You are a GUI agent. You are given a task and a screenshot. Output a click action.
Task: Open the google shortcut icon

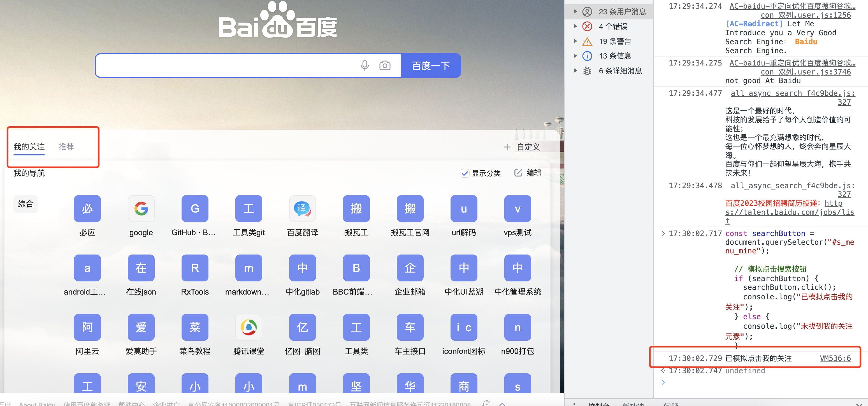click(x=141, y=209)
